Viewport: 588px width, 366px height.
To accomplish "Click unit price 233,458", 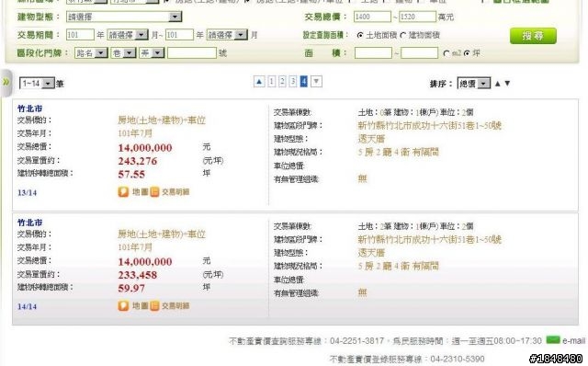I will click(x=138, y=275).
